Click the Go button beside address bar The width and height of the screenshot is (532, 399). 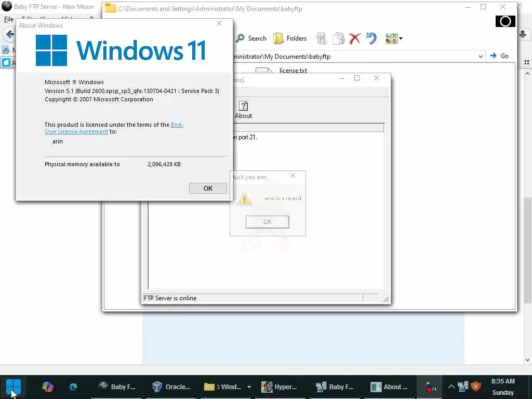[x=499, y=56]
